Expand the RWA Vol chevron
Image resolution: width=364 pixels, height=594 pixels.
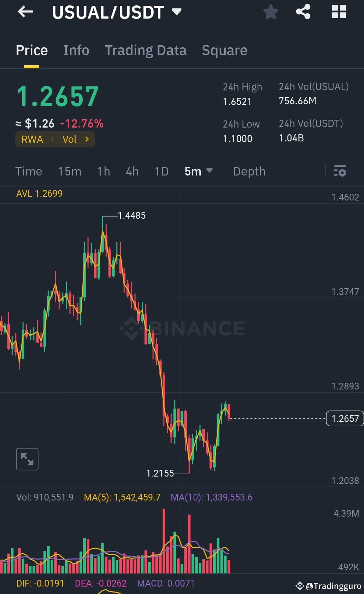click(87, 139)
